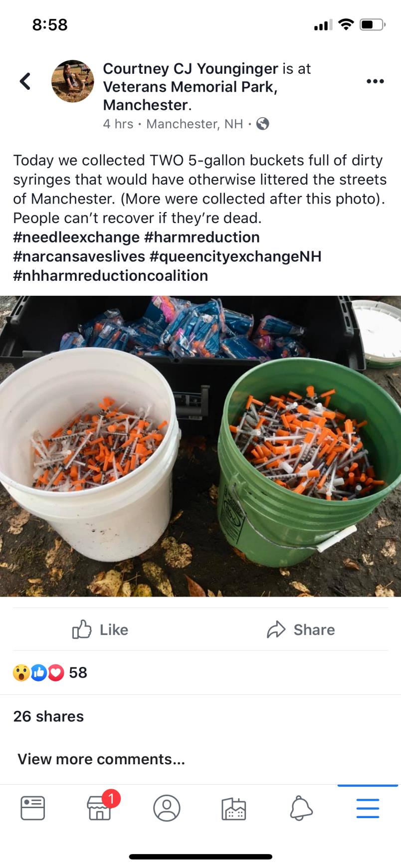Open the 26 shares list
Image resolution: width=401 pixels, height=868 pixels.
48,716
